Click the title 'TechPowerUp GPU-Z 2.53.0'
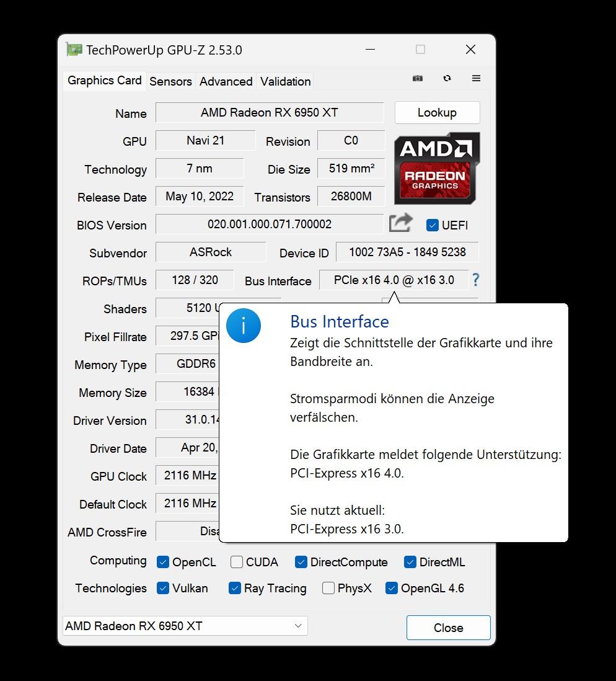This screenshot has width=616, height=681. pyautogui.click(x=164, y=50)
